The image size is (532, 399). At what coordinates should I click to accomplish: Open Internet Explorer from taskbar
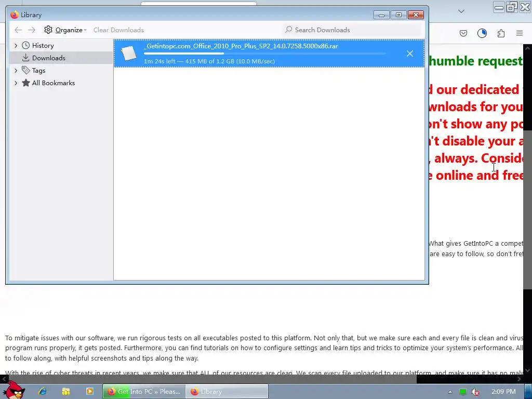pos(43,392)
